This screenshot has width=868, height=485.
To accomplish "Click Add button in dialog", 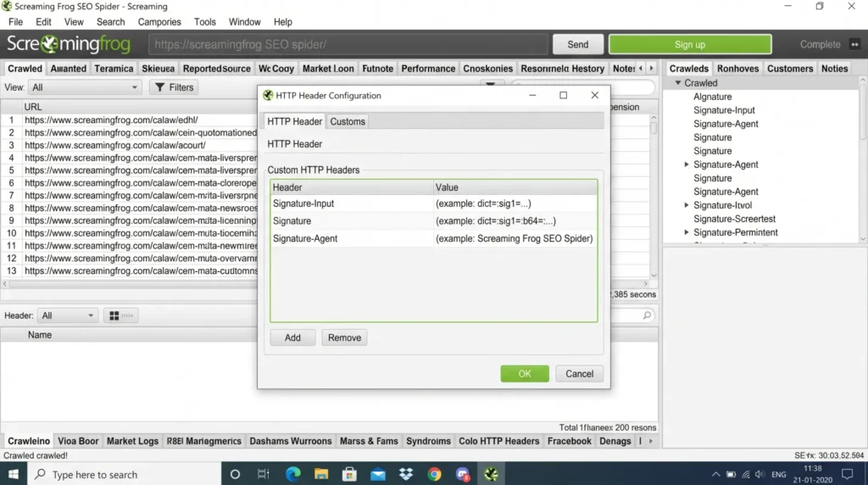I will (x=292, y=337).
